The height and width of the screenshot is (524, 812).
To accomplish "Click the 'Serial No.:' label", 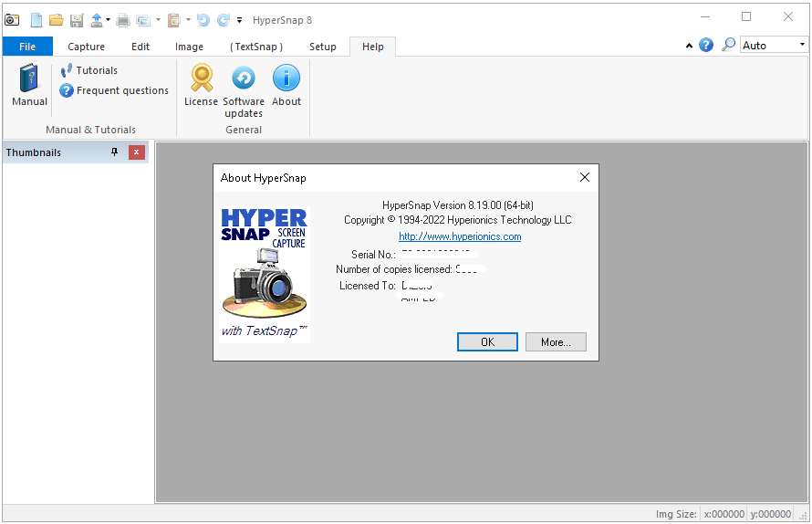I will click(x=373, y=255).
